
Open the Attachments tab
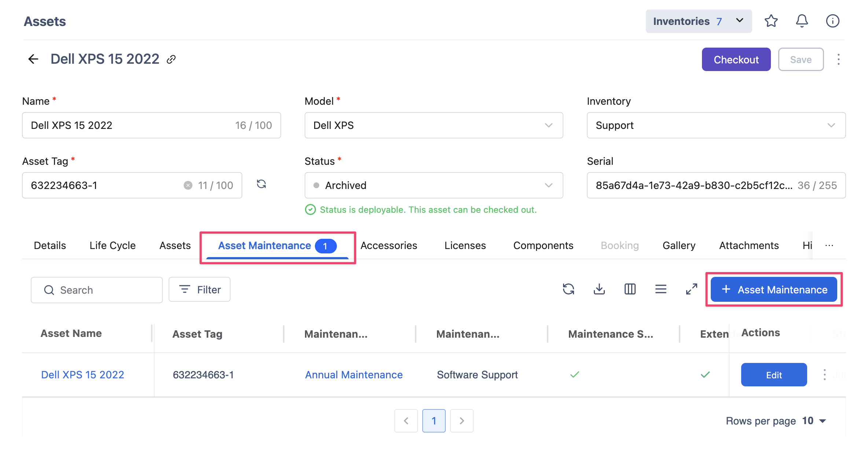click(x=749, y=245)
